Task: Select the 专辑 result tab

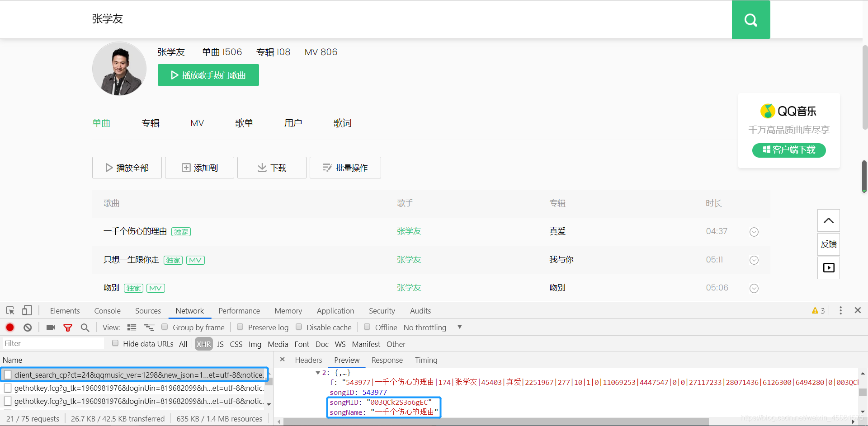Action: [x=151, y=123]
